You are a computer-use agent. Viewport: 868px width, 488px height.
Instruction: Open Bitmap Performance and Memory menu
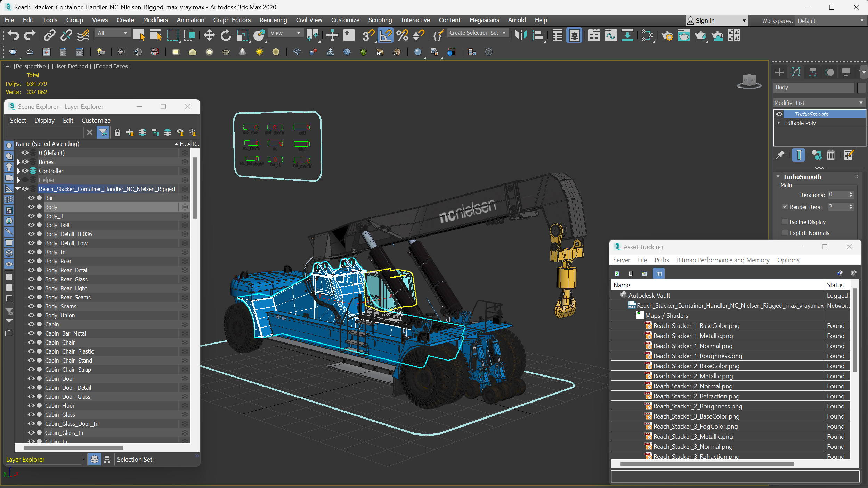(x=723, y=260)
